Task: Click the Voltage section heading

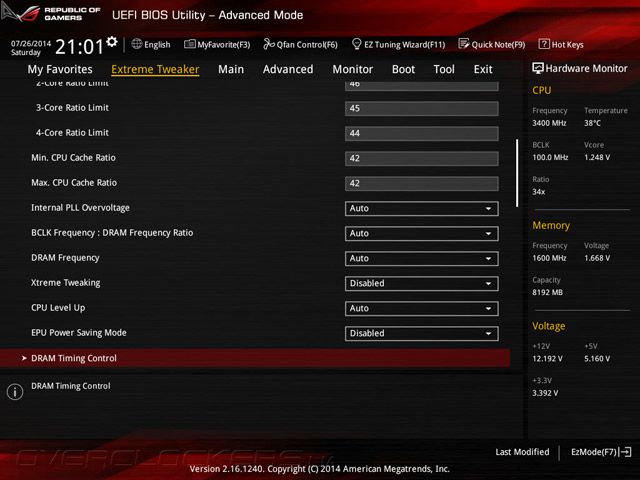Action: [549, 326]
